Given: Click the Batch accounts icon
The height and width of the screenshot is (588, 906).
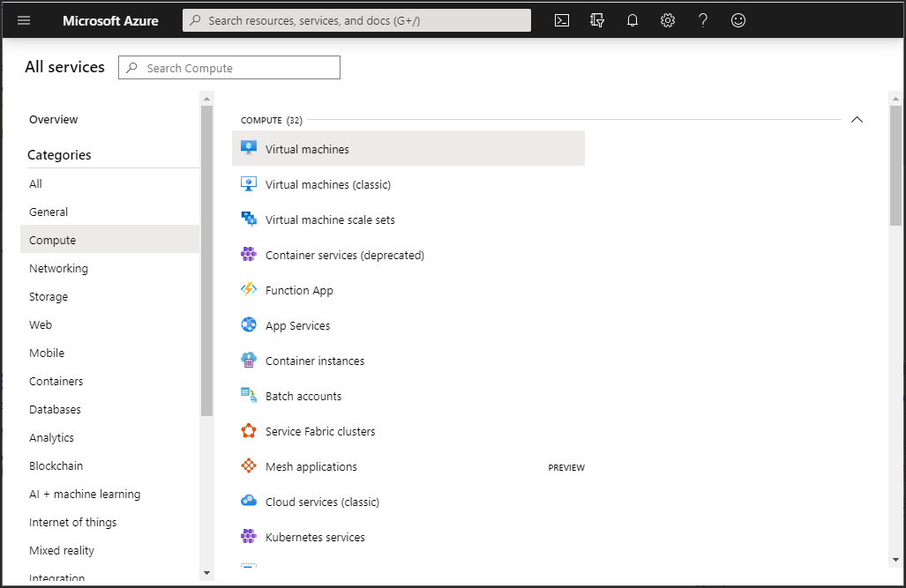Looking at the screenshot, I should 249,395.
